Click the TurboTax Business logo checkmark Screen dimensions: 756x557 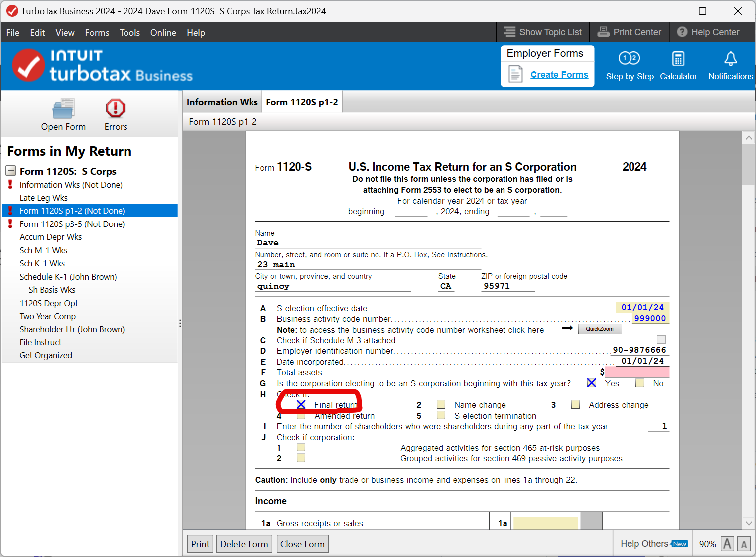28,65
